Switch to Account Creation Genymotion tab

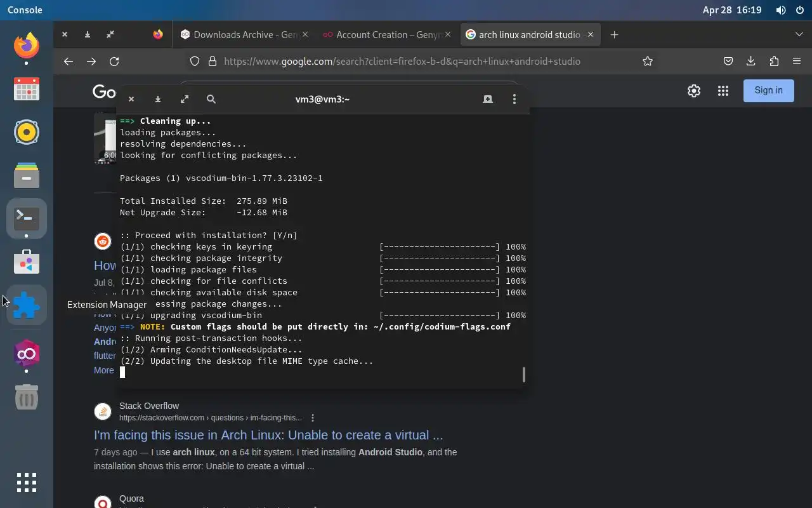pos(387,35)
